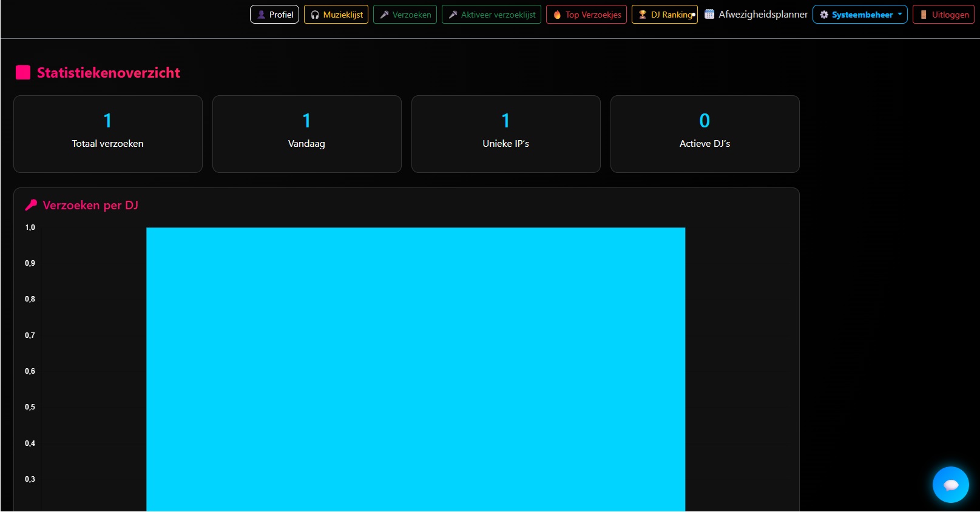Go to Aktiveer verzoeklijst

(498, 15)
